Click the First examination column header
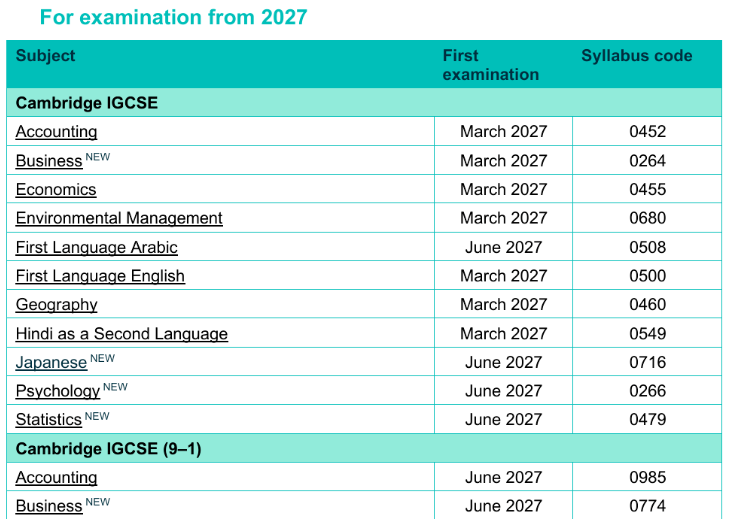Screen dimensions: 730x529 [x=490, y=65]
